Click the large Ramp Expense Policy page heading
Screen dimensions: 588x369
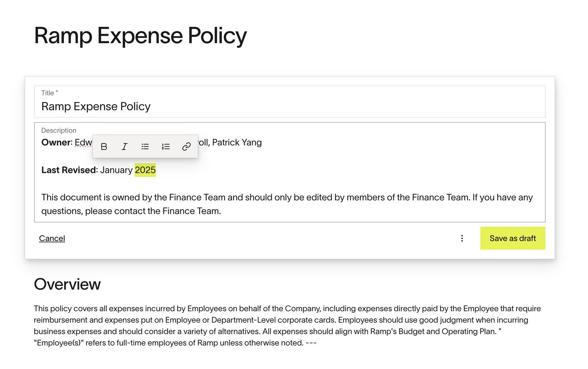pyautogui.click(x=140, y=36)
